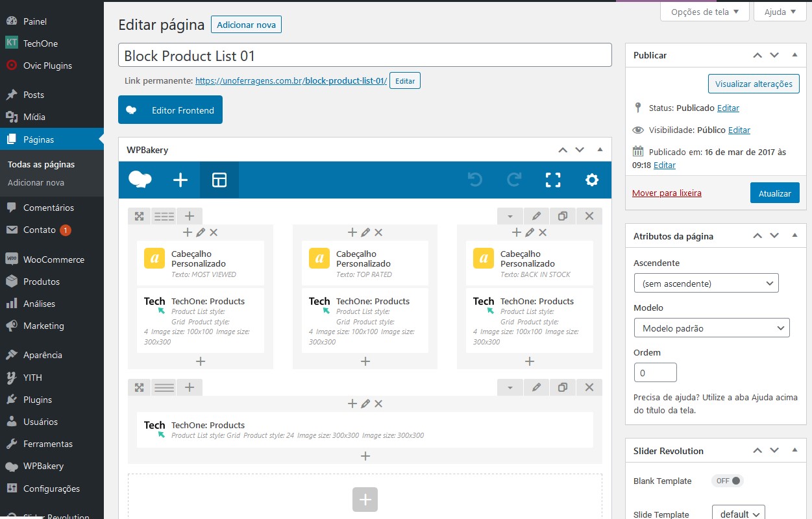Screen dimensions: 812x519
Task: Click the WPBakery cloud logo icon
Action: (x=140, y=180)
